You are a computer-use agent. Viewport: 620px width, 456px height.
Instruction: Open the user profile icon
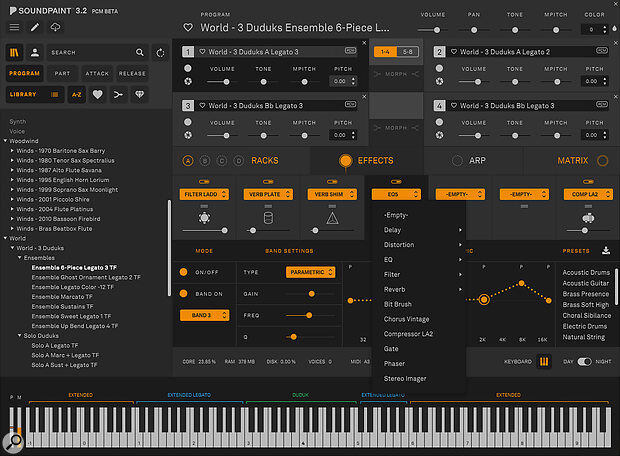click(x=35, y=53)
